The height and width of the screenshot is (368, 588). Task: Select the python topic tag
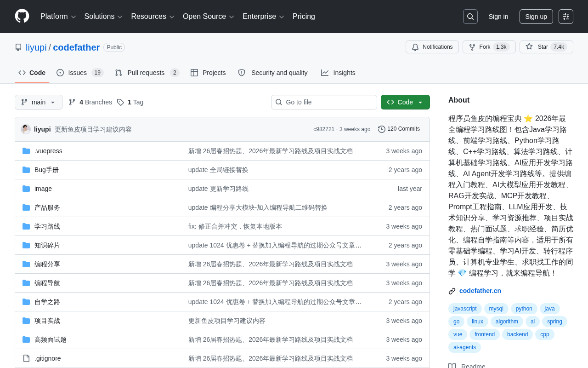[x=524, y=309]
